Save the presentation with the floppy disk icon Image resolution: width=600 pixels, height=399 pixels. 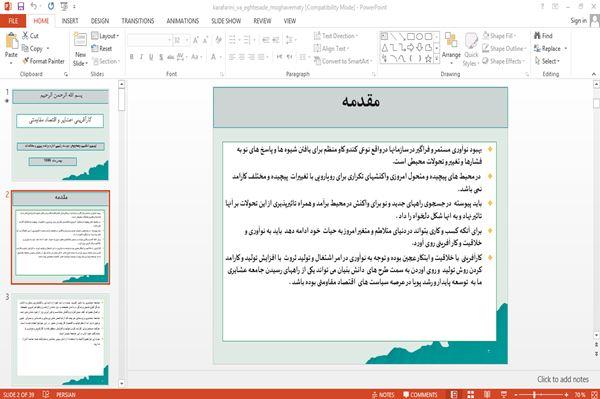tap(21, 6)
